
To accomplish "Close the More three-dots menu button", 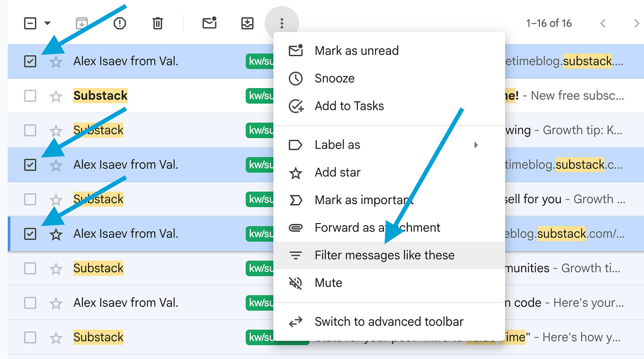I will (x=282, y=23).
